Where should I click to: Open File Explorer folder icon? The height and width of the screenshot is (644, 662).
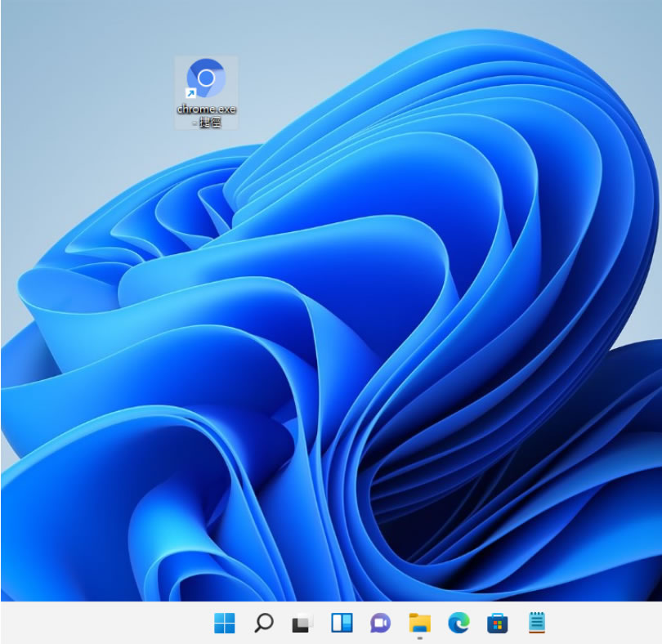pyautogui.click(x=419, y=623)
